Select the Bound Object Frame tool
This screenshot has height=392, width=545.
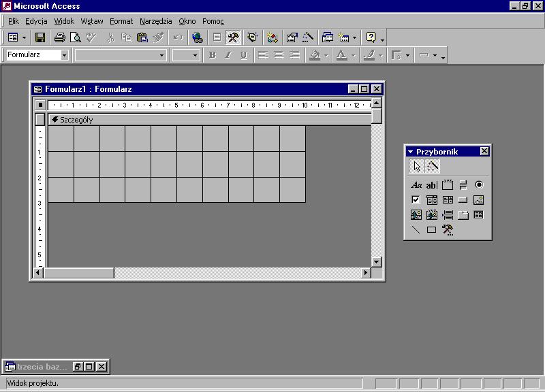tap(432, 215)
